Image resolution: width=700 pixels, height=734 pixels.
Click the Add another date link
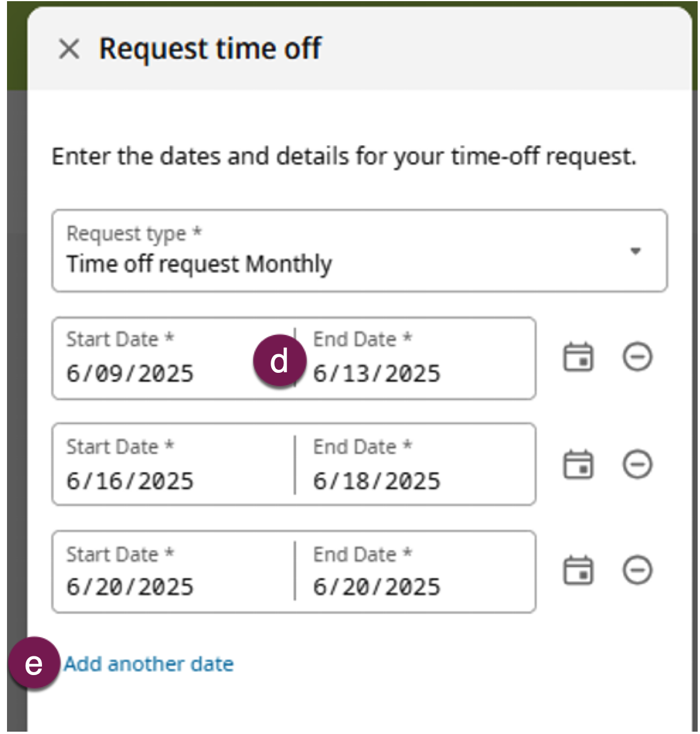coord(150,663)
